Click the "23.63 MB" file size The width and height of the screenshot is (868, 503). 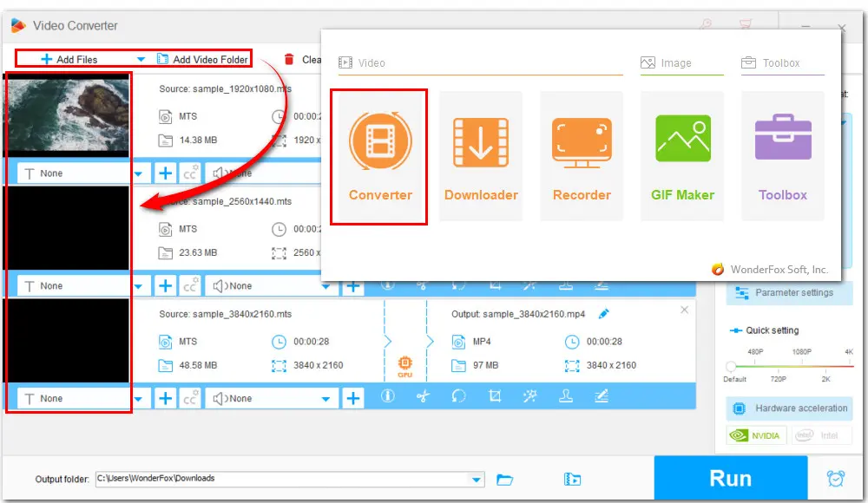198,252
